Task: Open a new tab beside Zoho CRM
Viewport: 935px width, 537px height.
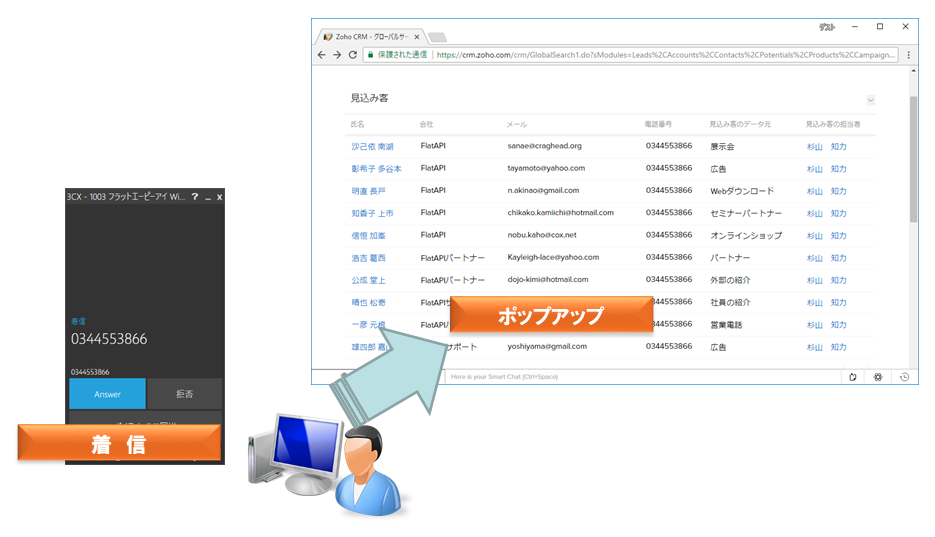Action: click(x=437, y=38)
